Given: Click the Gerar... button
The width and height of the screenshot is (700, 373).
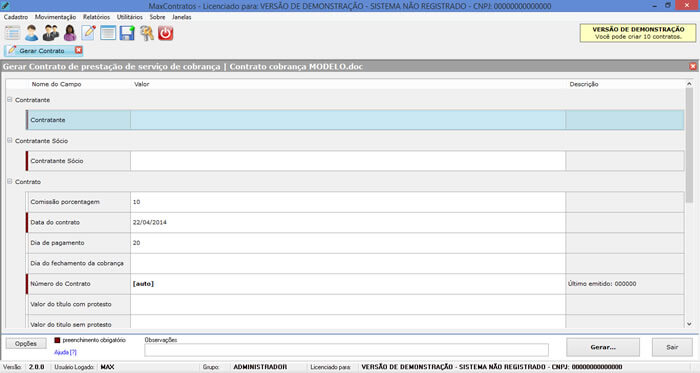Looking at the screenshot, I should 603,347.
